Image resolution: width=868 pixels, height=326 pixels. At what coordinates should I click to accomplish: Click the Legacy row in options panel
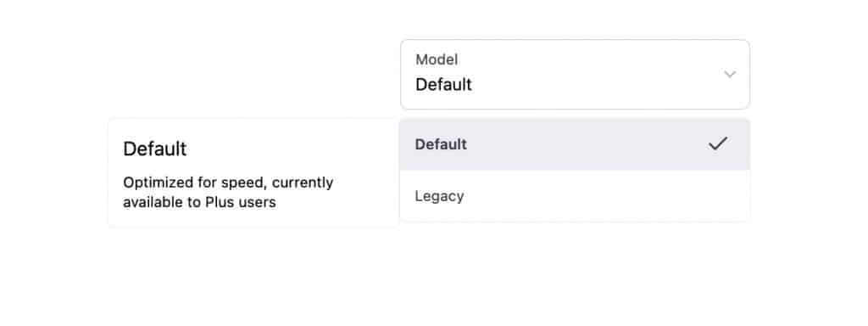[x=575, y=196]
